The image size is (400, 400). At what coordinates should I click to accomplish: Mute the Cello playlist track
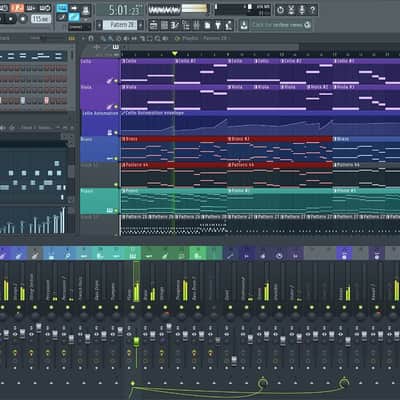pyautogui.click(x=116, y=81)
